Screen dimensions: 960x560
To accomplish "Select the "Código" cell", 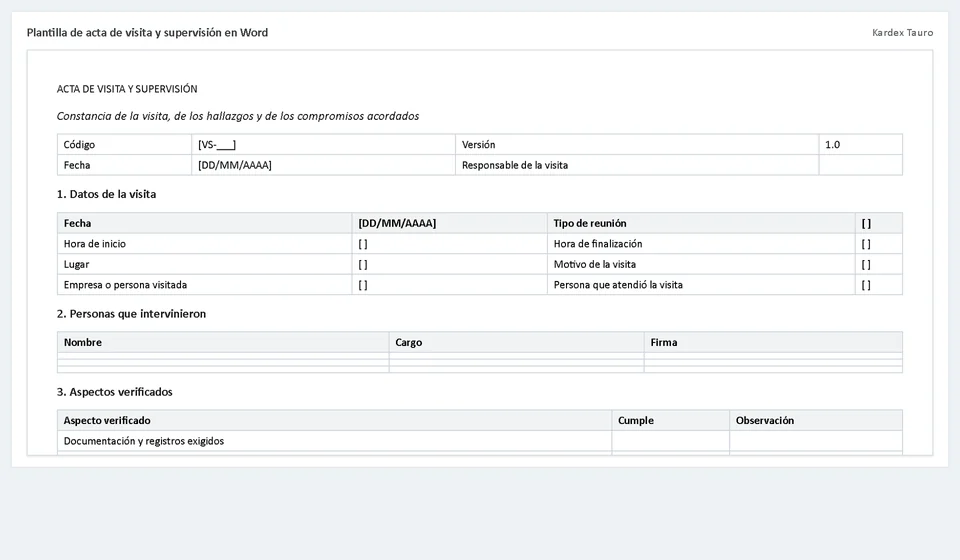I will tap(124, 144).
